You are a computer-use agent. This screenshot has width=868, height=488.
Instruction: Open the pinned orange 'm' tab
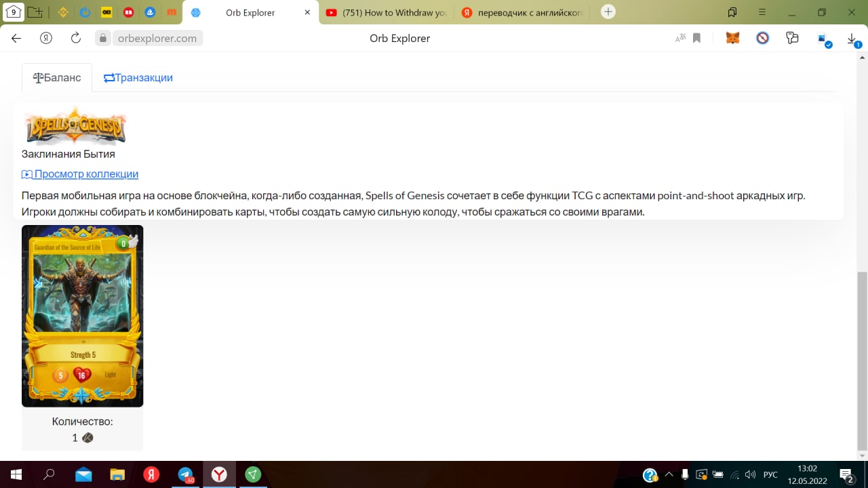tap(172, 12)
